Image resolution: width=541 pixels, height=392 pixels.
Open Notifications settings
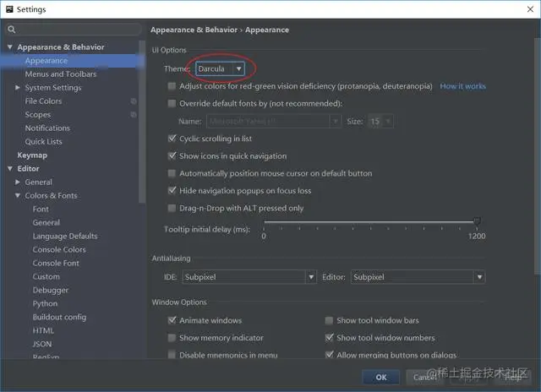tap(47, 128)
